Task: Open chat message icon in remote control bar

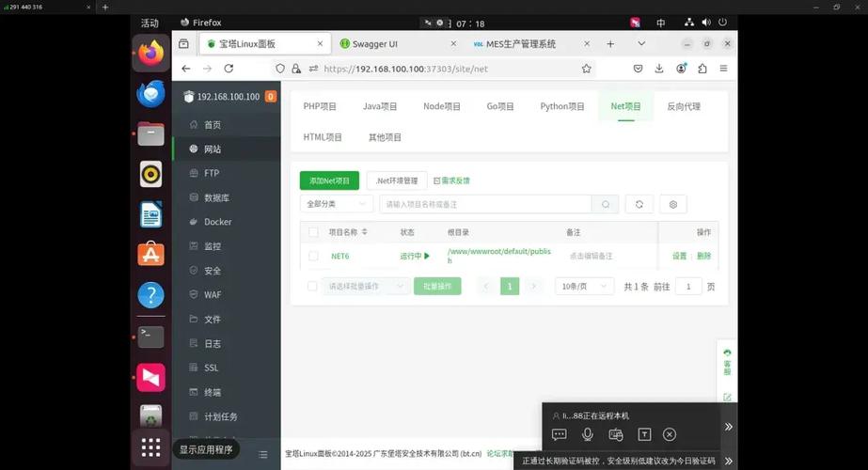Action: click(560, 434)
